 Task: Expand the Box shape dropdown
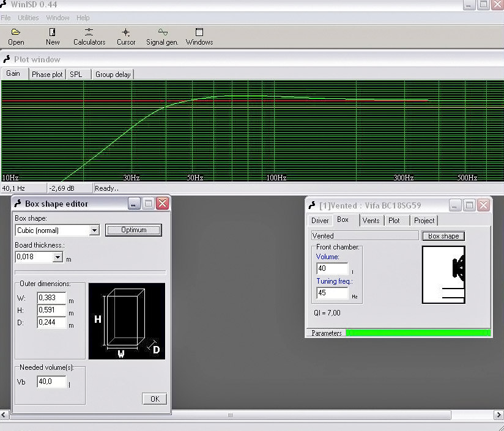94,230
